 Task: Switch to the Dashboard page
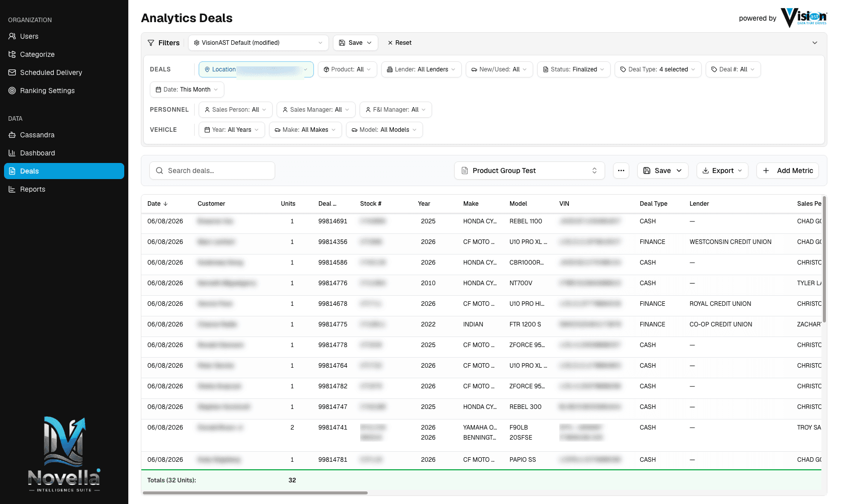(64, 153)
